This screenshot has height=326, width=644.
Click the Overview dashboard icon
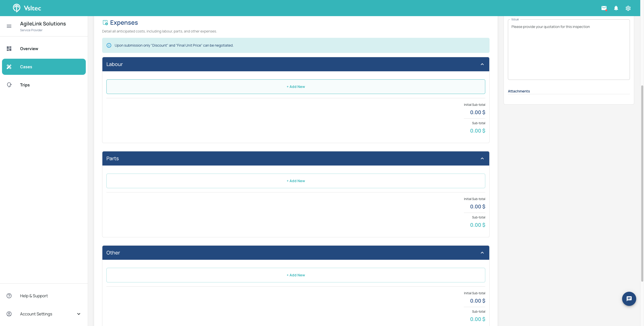pos(9,49)
